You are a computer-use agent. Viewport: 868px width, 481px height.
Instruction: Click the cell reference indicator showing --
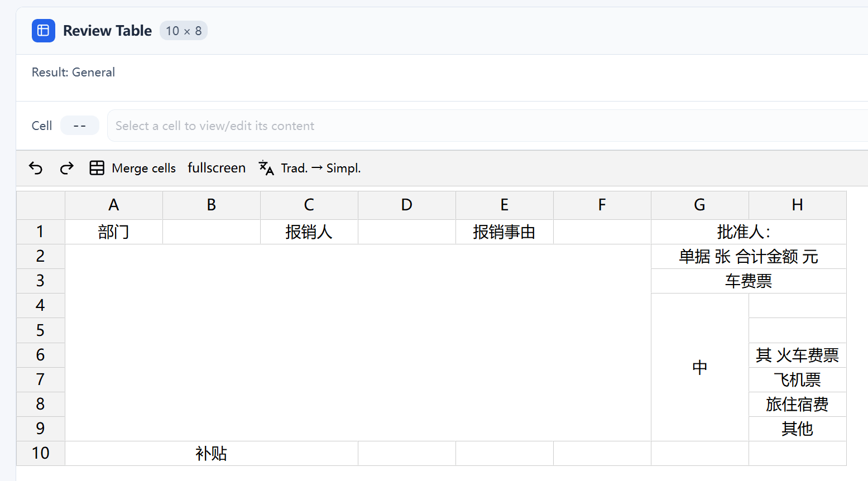coord(80,126)
